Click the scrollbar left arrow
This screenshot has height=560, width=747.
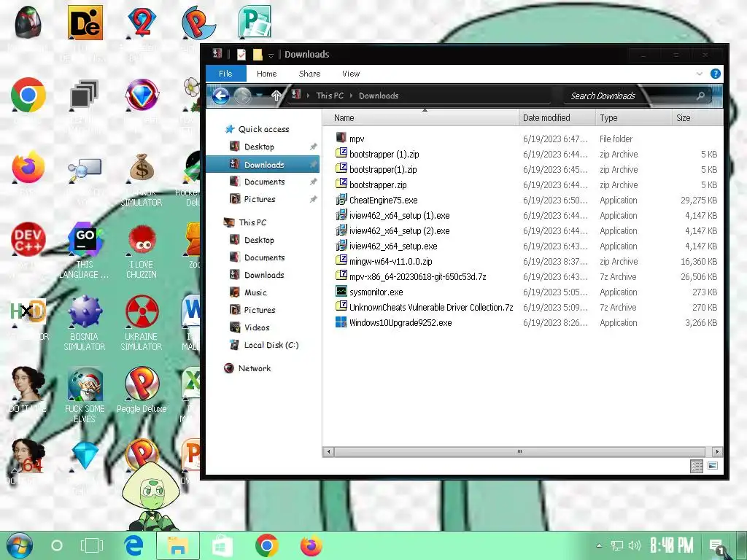[328, 451]
